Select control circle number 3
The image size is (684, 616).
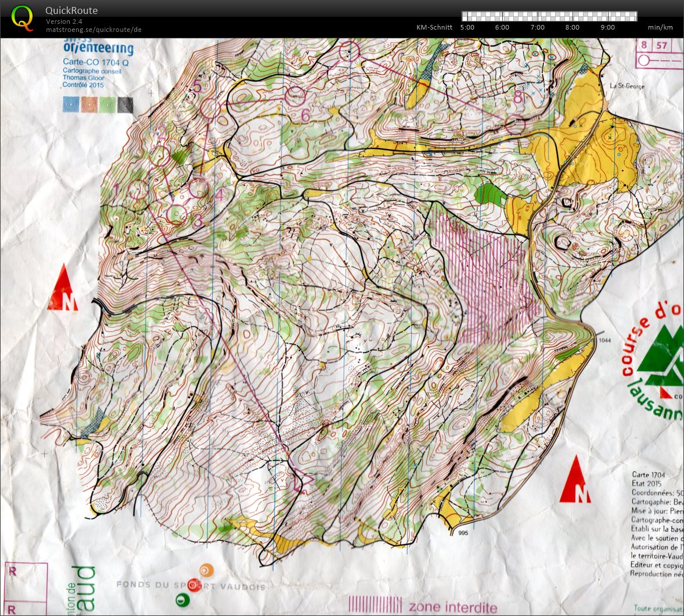pyautogui.click(x=177, y=214)
